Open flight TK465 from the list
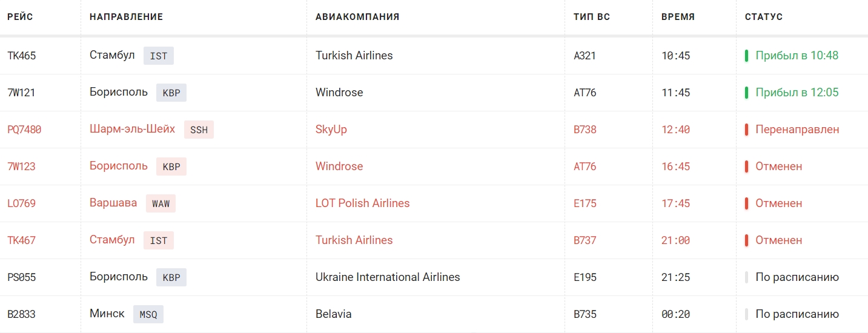This screenshot has height=333, width=868. (22, 56)
